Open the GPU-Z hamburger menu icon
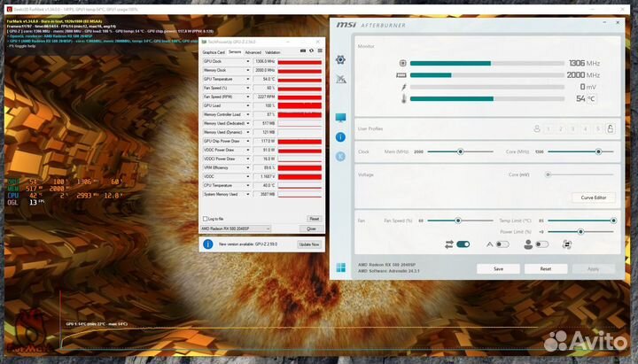The width and height of the screenshot is (638, 364). pyautogui.click(x=320, y=50)
